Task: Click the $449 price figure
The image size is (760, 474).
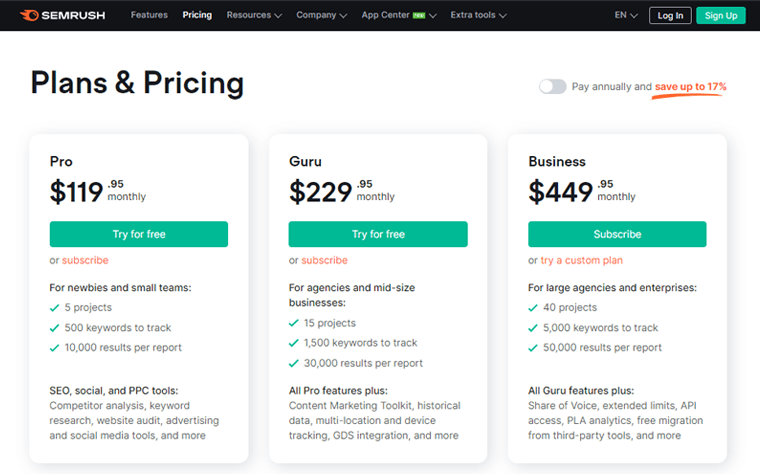Action: coord(560,191)
